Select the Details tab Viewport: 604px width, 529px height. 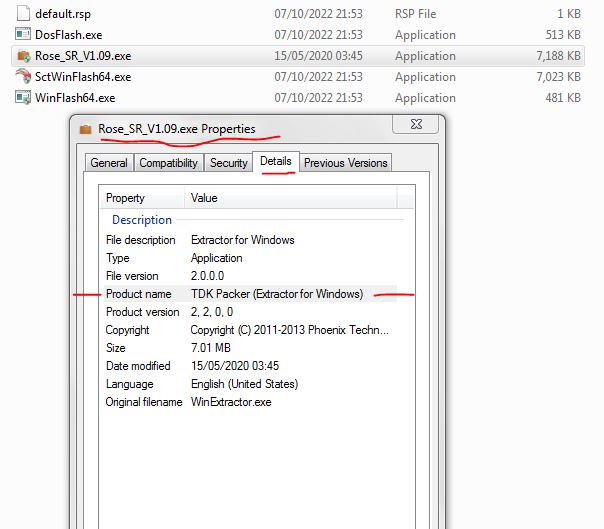pyautogui.click(x=276, y=161)
